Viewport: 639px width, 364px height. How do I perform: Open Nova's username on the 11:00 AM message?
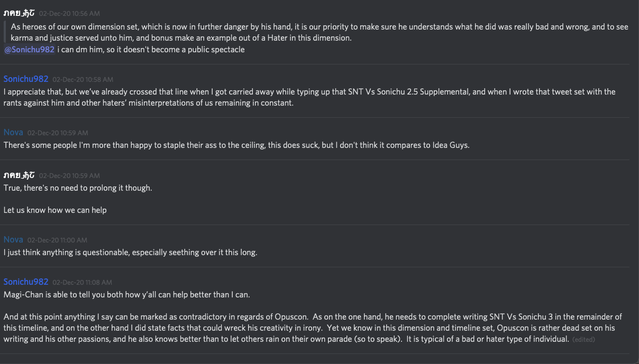13,239
